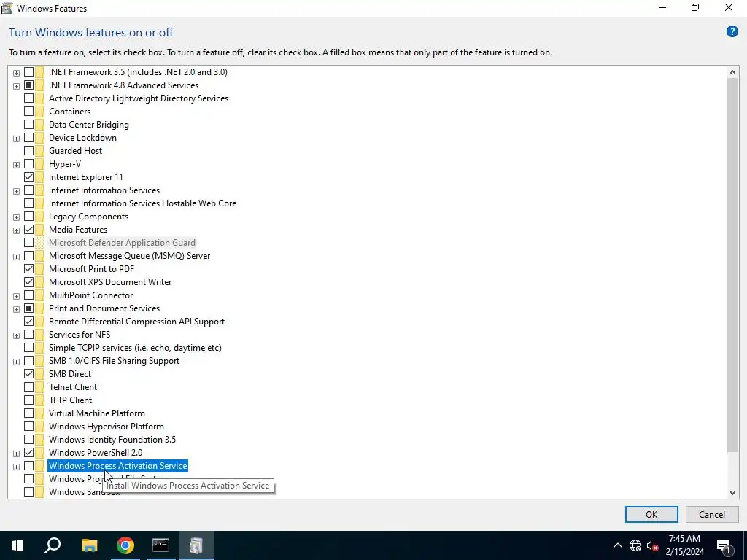This screenshot has width=747, height=560.
Task: Click the folder icon beside MultiPoint Connector
Action: pyautogui.click(x=39, y=295)
